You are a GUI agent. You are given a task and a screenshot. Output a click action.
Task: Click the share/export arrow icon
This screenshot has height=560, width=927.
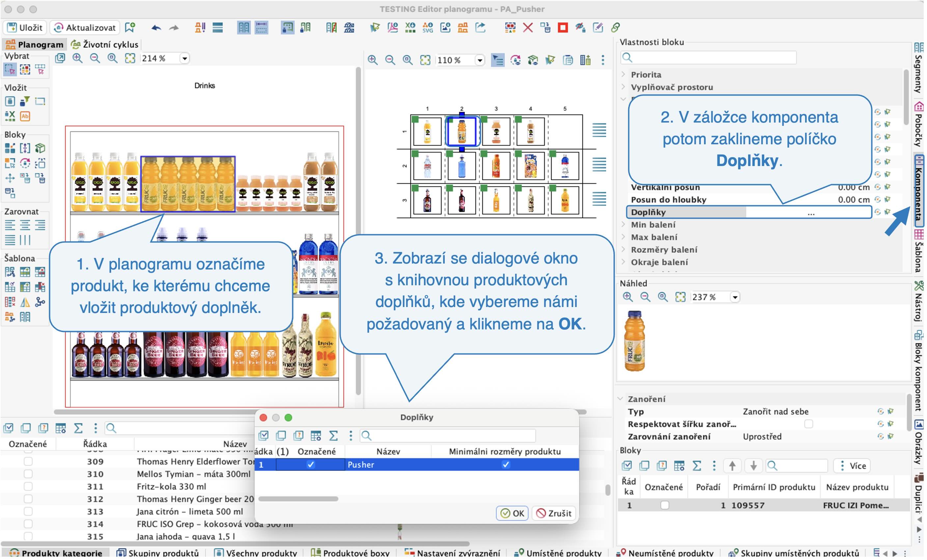(480, 27)
